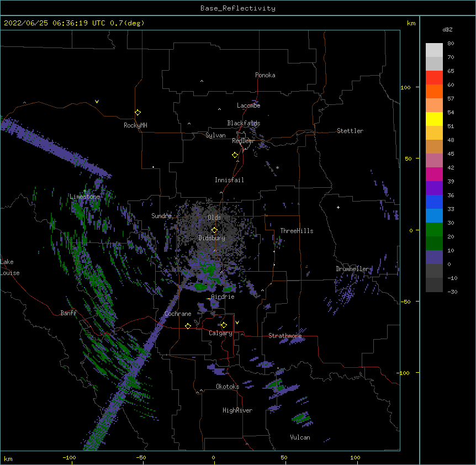Click the white plus marker north of Drumheller
476x465 pixels.
(x=338, y=207)
